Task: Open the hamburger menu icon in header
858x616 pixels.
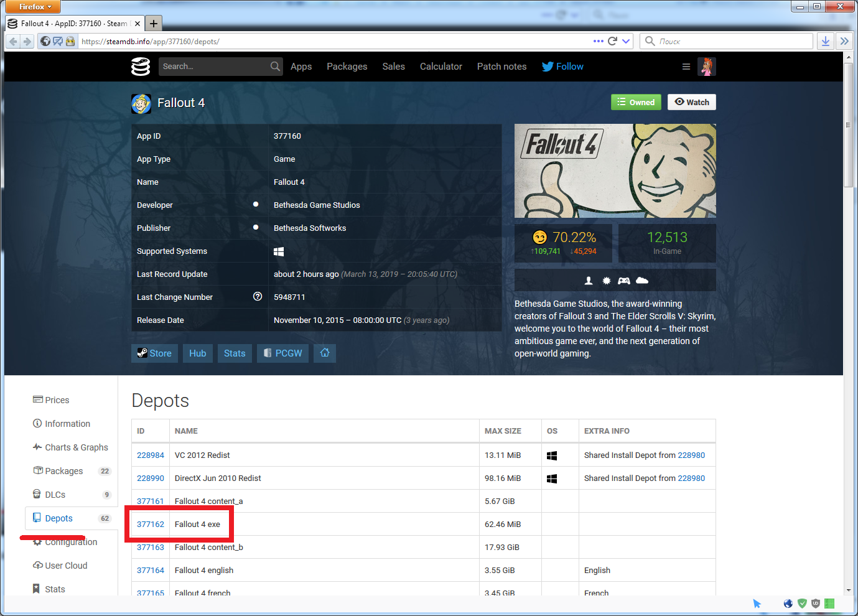Action: click(686, 67)
